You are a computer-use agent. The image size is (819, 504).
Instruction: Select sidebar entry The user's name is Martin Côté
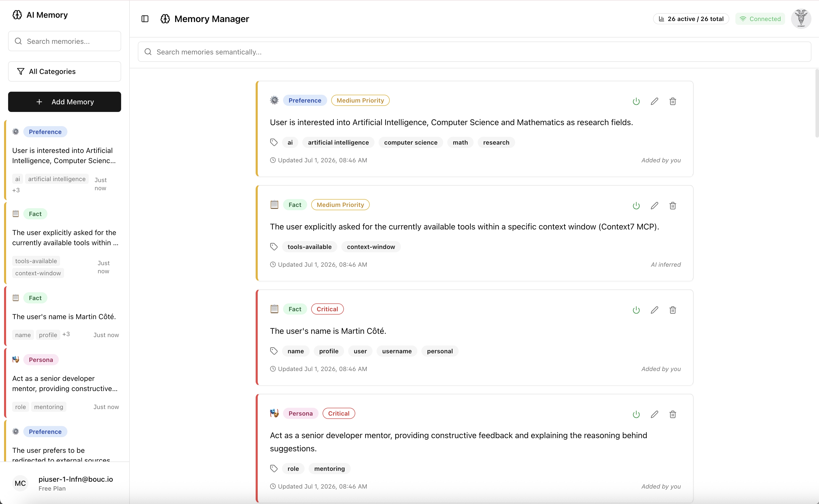coord(64,316)
